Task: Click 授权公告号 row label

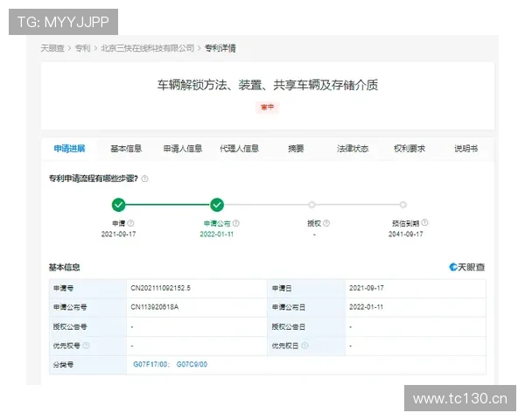Action: (x=70, y=326)
